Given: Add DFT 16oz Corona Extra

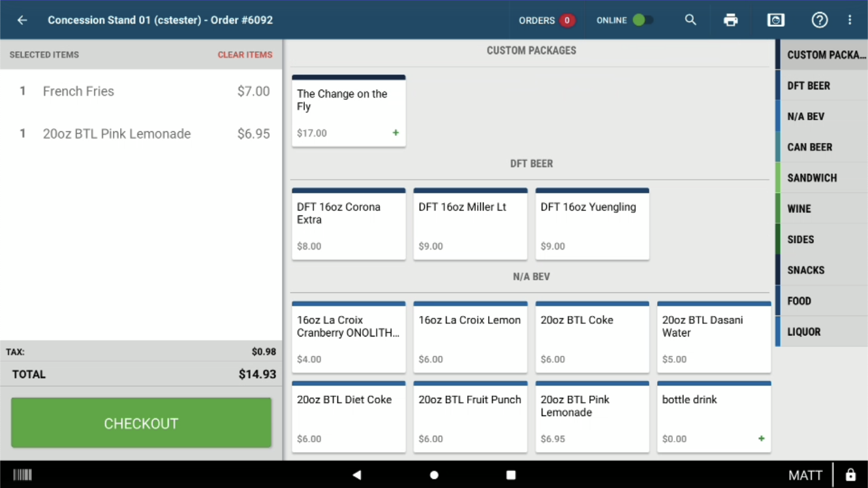Looking at the screenshot, I should coord(349,224).
